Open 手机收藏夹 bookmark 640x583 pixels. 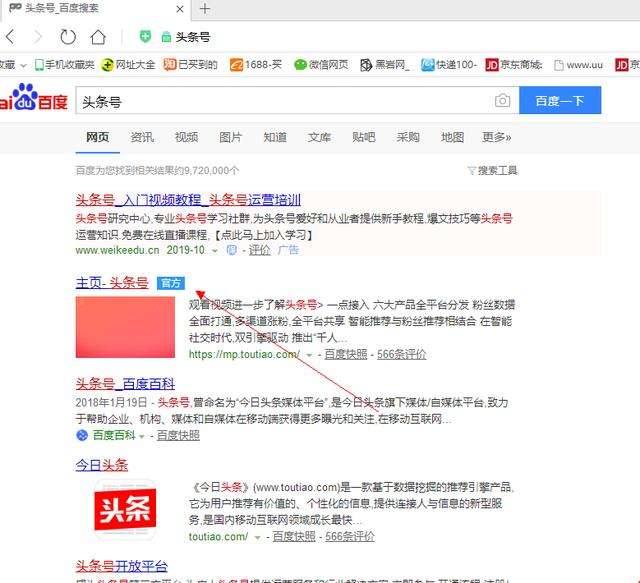[x=64, y=65]
